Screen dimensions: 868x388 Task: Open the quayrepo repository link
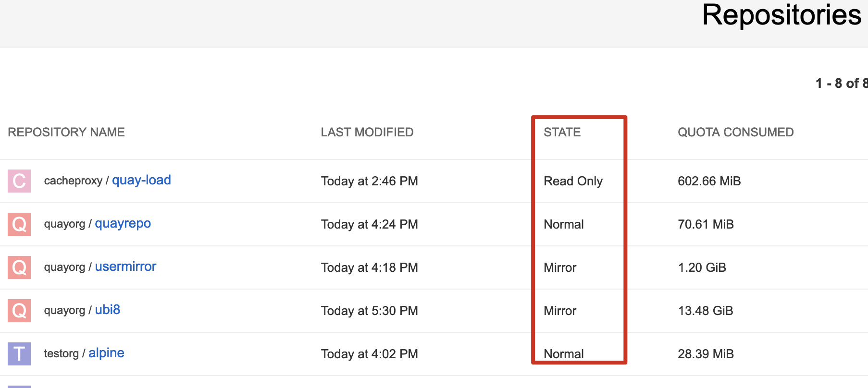[x=123, y=223]
